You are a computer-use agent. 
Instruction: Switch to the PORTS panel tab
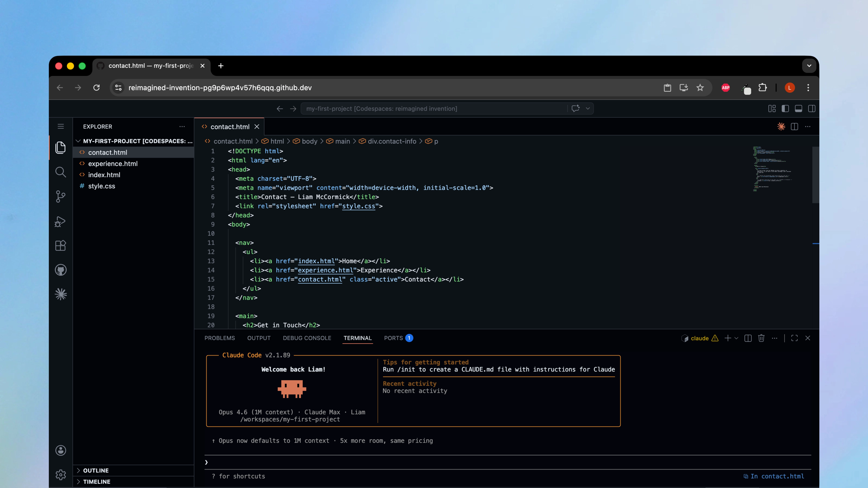pyautogui.click(x=393, y=338)
